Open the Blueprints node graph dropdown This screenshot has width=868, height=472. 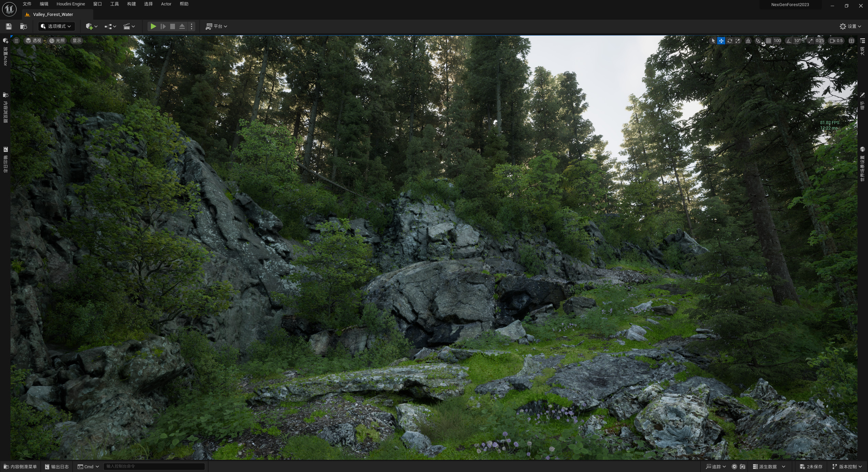pyautogui.click(x=110, y=26)
